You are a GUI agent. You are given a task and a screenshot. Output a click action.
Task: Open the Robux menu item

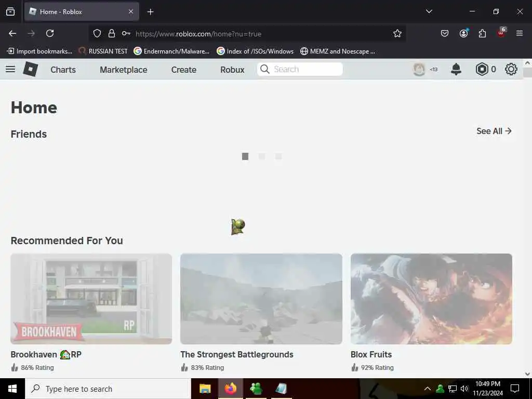[232, 70]
